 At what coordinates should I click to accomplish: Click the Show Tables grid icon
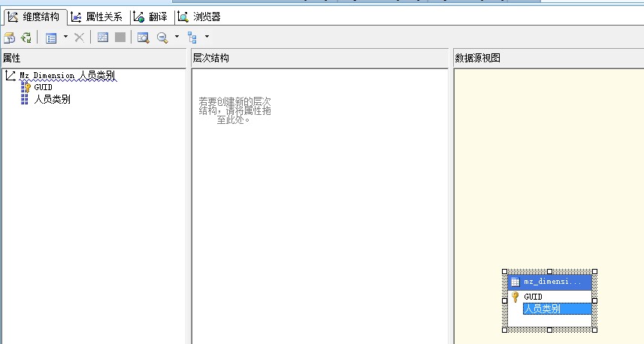(103, 38)
